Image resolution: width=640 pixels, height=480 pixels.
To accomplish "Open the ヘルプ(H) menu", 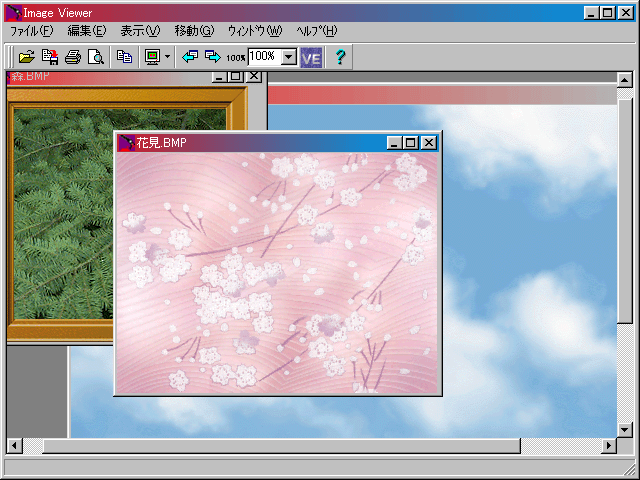I will click(x=317, y=31).
